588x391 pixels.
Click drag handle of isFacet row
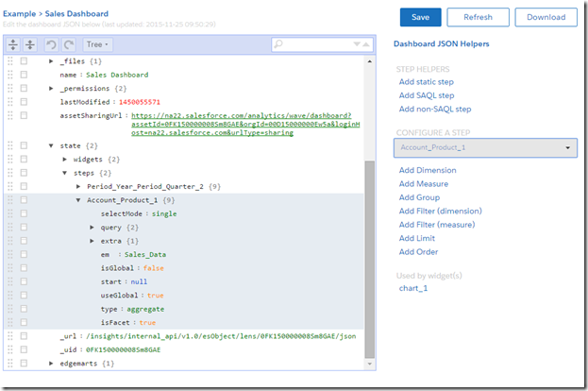click(10, 322)
